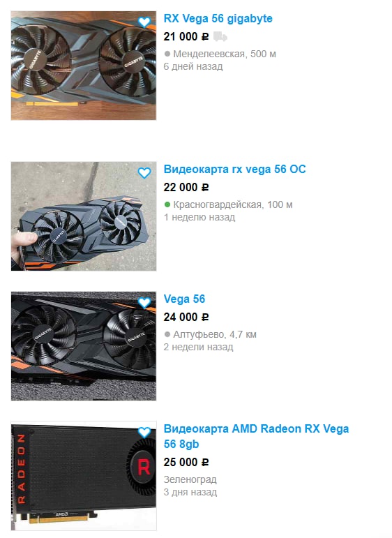Screen dimensions: 392x538
Task: Click the gray metro dot near Алтуфьево
Action: click(x=167, y=334)
